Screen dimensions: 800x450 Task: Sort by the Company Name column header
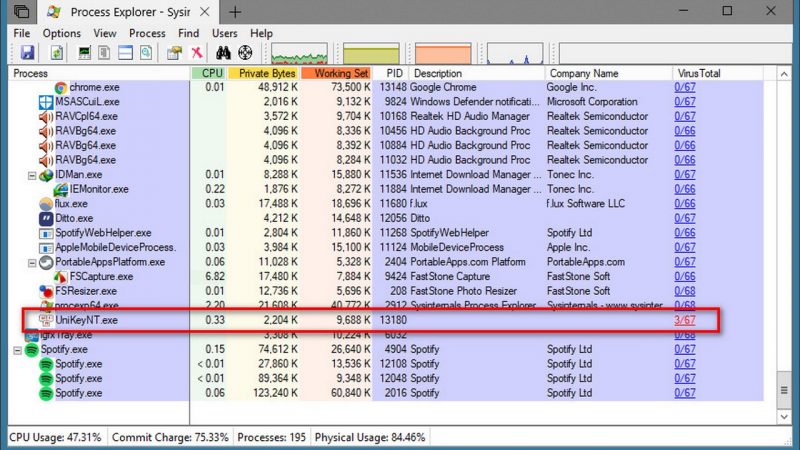[608, 73]
